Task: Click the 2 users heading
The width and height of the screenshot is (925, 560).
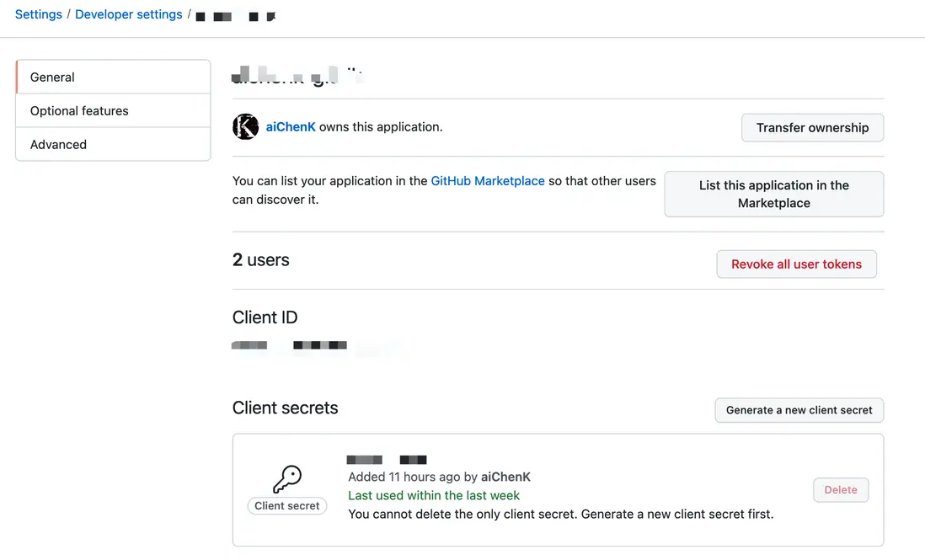Action: click(x=261, y=260)
